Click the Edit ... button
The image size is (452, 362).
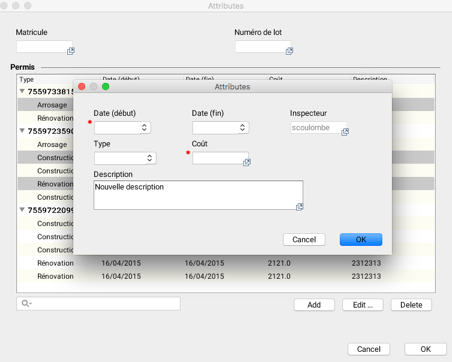point(363,305)
